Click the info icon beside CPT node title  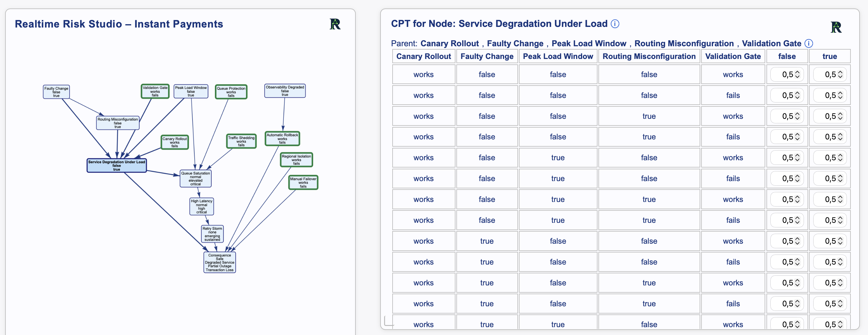(x=615, y=24)
